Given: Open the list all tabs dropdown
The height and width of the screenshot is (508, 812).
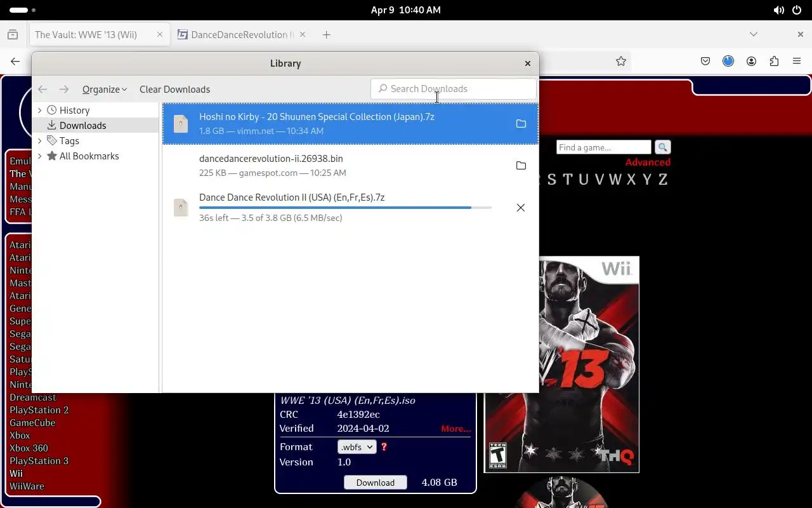Looking at the screenshot, I should [754, 34].
